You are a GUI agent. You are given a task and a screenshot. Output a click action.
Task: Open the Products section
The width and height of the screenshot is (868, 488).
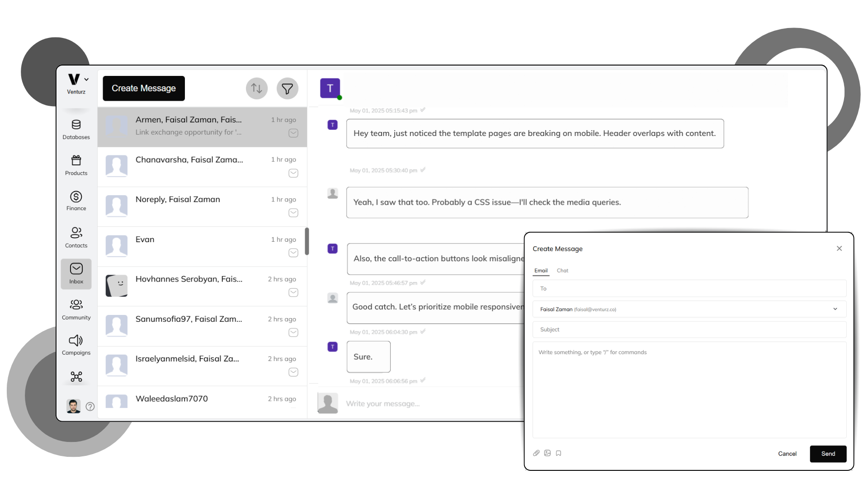(76, 165)
